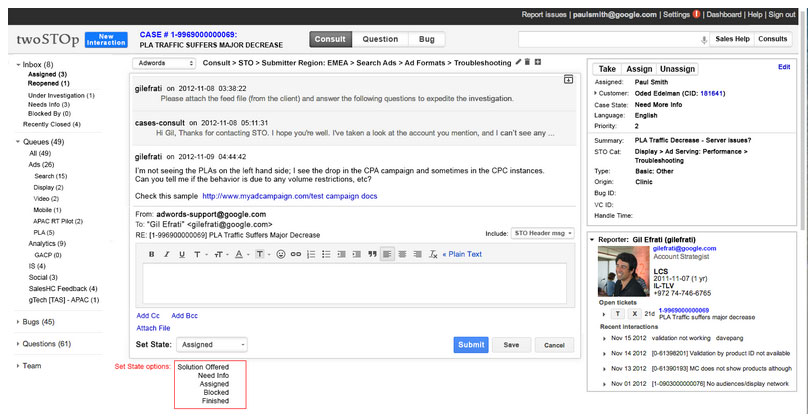Click the decrease indent icon
The height and width of the screenshot is (418, 808).
(x=341, y=254)
